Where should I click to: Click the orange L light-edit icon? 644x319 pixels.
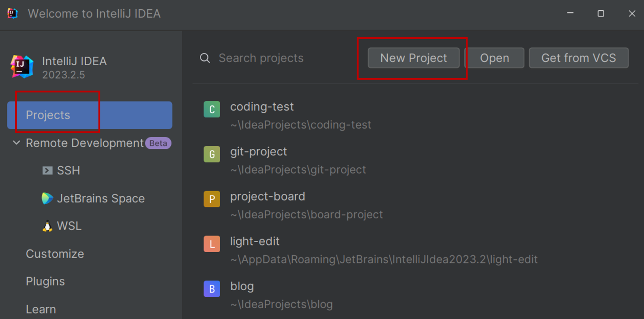click(x=212, y=244)
